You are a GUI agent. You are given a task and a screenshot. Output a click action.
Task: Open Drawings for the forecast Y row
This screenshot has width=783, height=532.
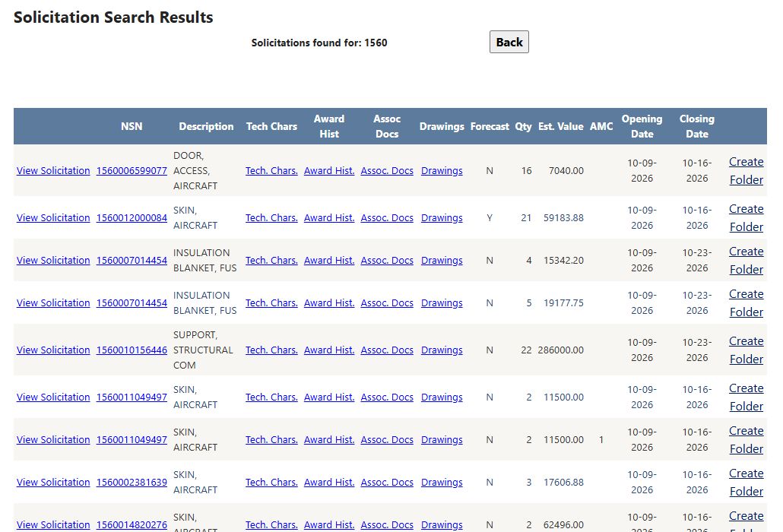(x=442, y=218)
